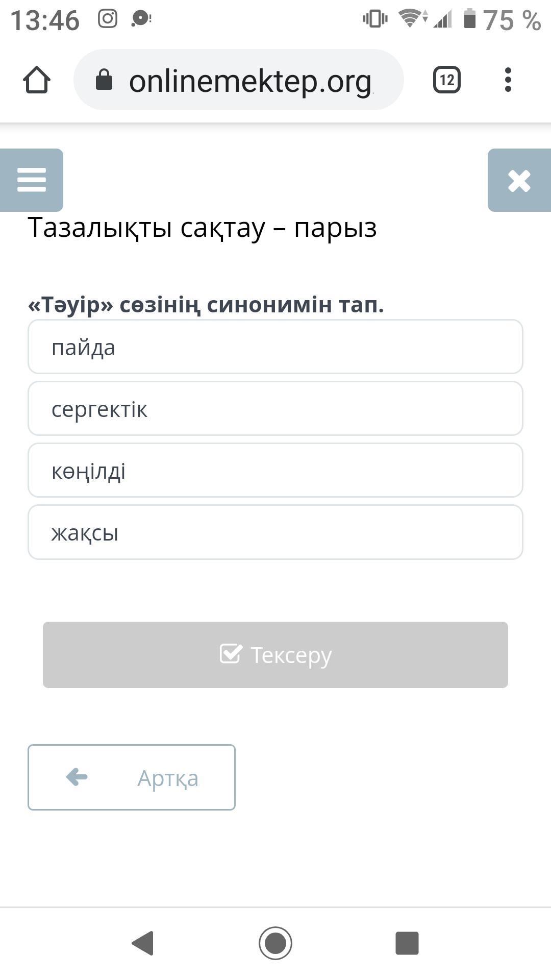Select the answer option "сергектік"
The height and width of the screenshot is (980, 551).
click(275, 409)
